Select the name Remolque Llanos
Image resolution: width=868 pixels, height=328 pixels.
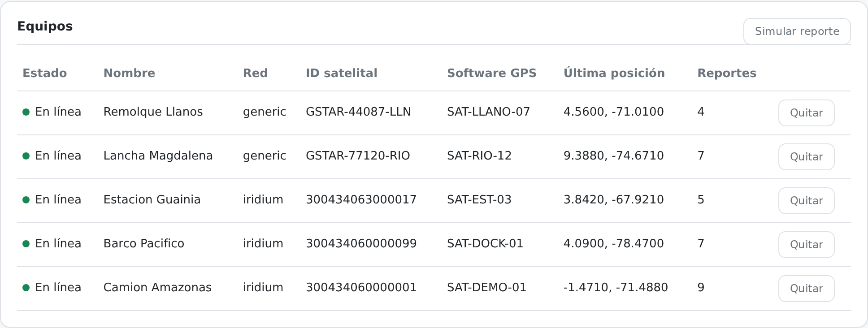(153, 112)
